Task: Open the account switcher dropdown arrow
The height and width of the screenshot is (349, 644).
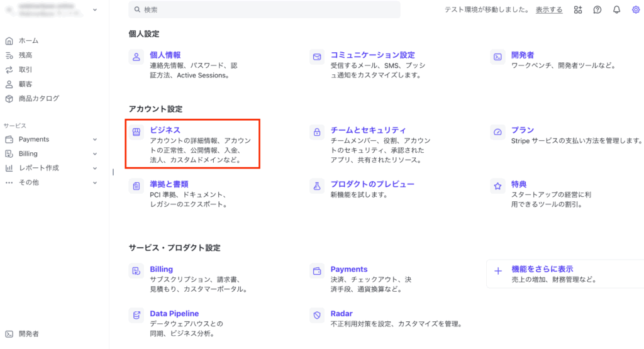Action: (95, 10)
